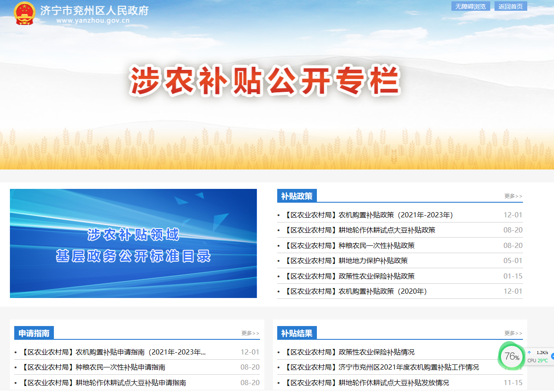Viewport: 554px width, 392px height.
Task: Select the 补贴结果 section tab
Action: pos(297,333)
